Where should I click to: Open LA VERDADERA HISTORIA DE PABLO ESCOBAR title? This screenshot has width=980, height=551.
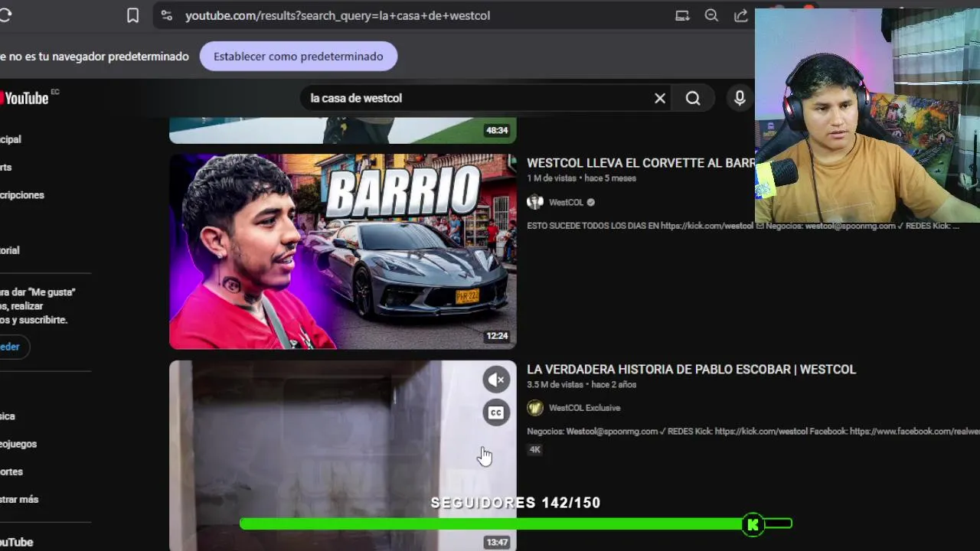pos(691,370)
